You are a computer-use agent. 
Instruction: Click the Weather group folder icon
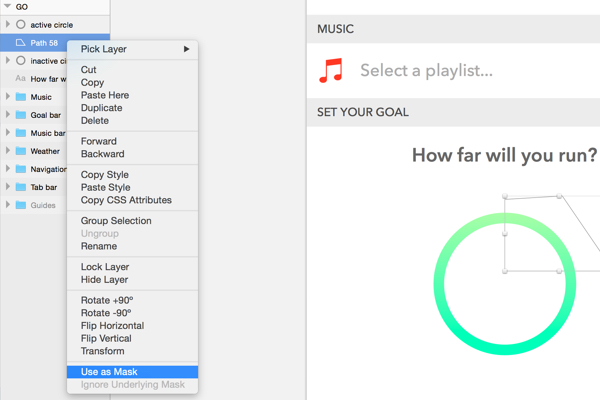pyautogui.click(x=21, y=150)
